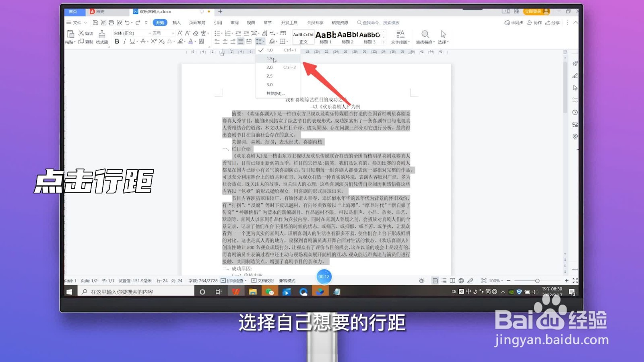Click the bulleted list icon
This screenshot has width=644, height=362.
pos(218,33)
